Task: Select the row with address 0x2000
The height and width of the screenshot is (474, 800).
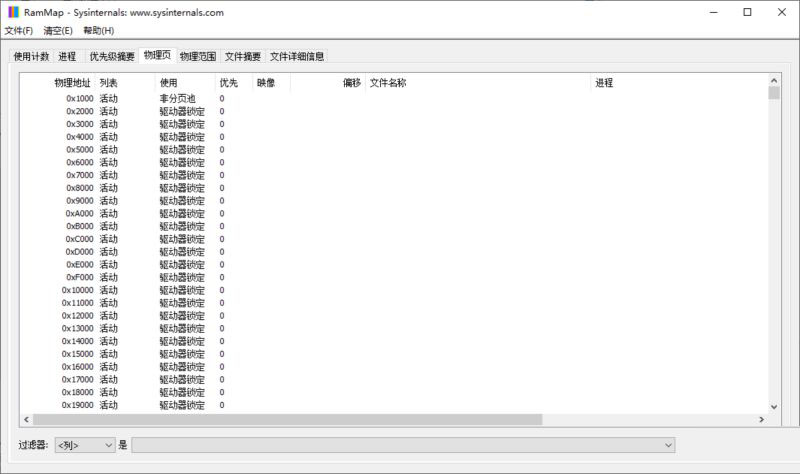Action: click(x=394, y=111)
